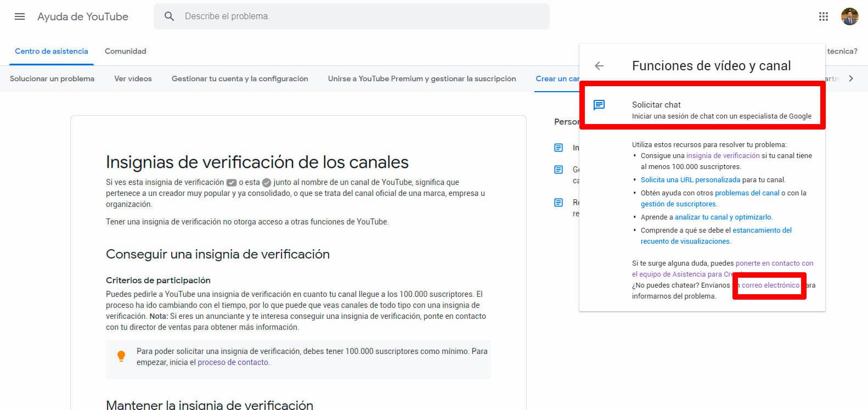Open 'Unirse a YouTube Premium' category
868x410 pixels.
(422, 78)
